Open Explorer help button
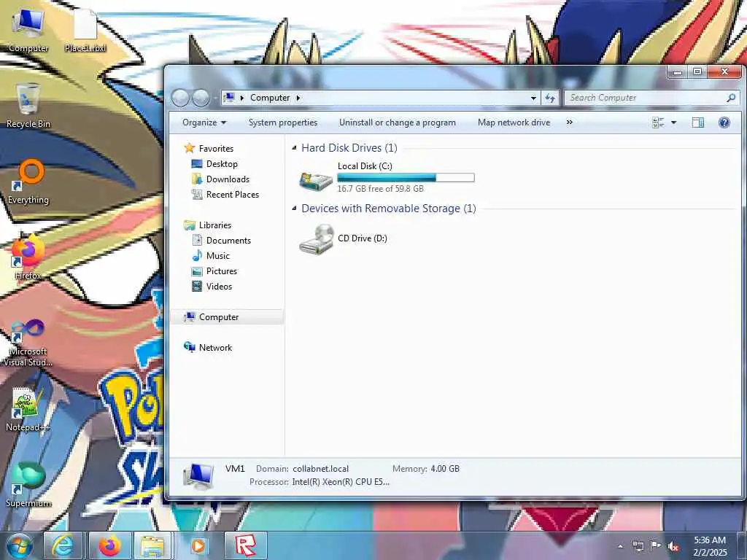The image size is (747, 560). (724, 122)
